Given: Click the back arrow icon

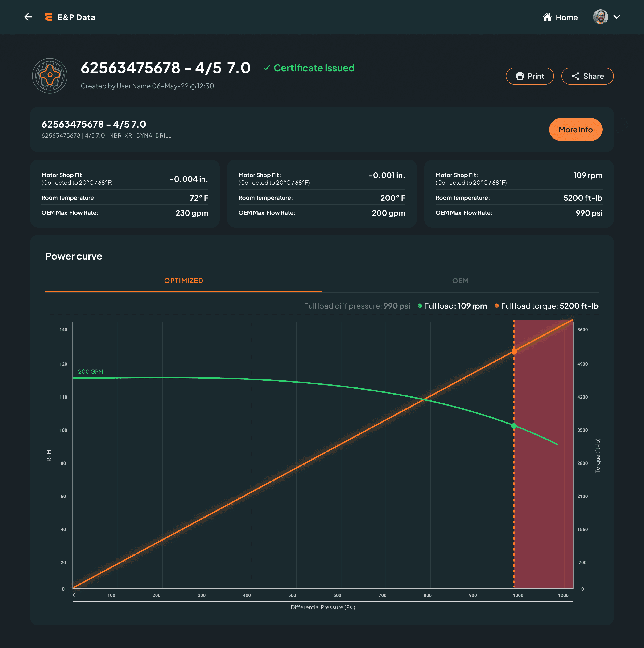Looking at the screenshot, I should 28,17.
